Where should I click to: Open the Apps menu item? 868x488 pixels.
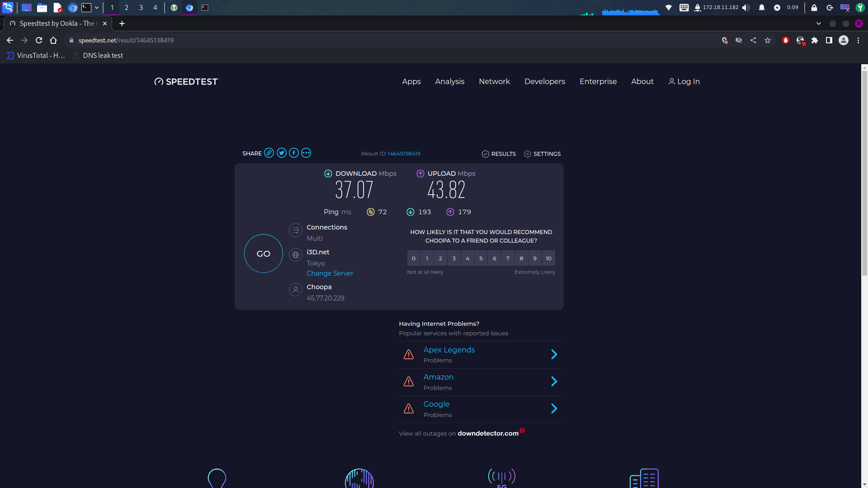tap(411, 81)
